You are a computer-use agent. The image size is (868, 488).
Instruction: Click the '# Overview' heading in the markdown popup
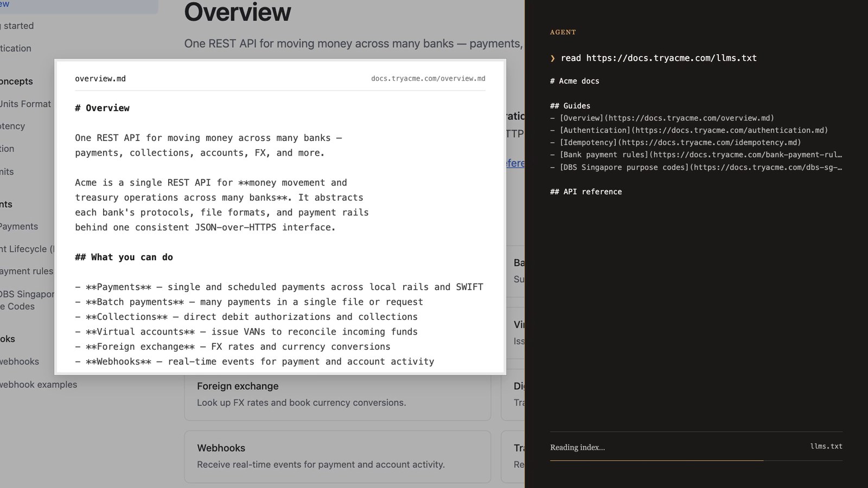102,108
